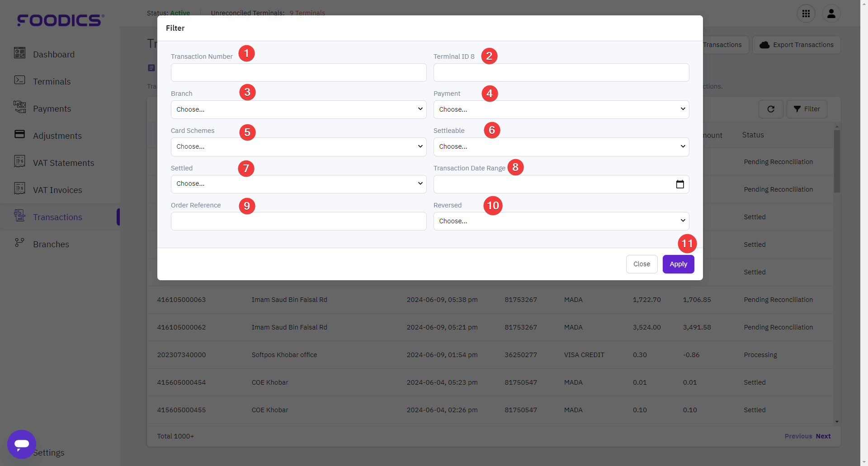The width and height of the screenshot is (868, 466).
Task: Open the user profile avatar
Action: pos(832,13)
